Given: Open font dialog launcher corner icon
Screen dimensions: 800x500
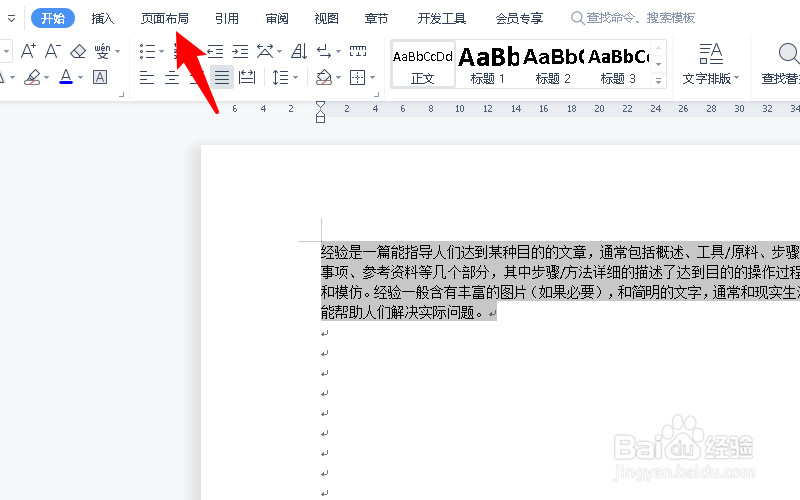Looking at the screenshot, I should coord(121,94).
